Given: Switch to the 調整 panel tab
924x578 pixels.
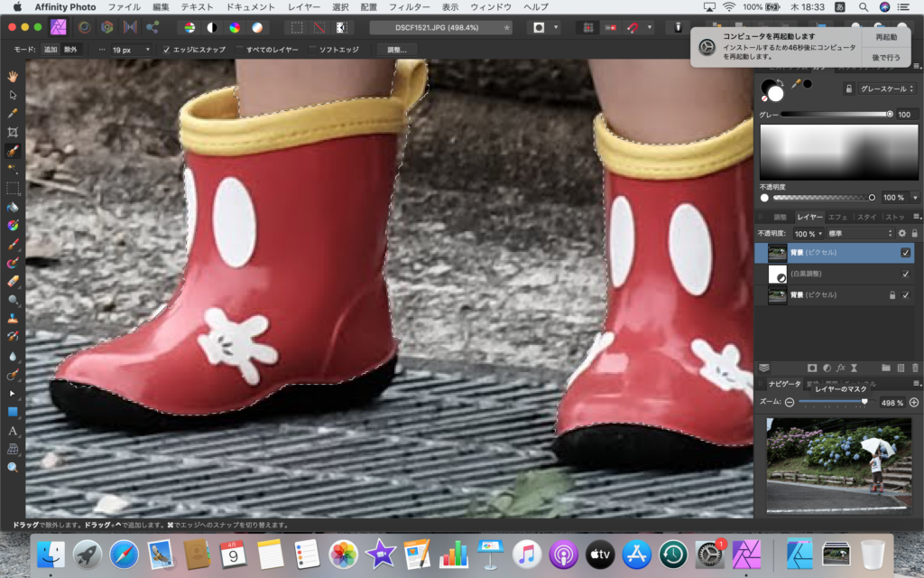Looking at the screenshot, I should pos(781,217).
